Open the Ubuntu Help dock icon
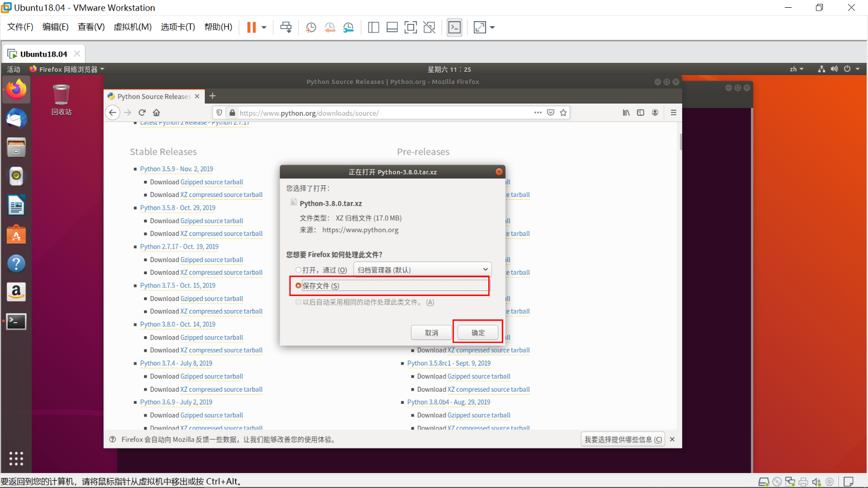The height and width of the screenshot is (488, 868). click(16, 263)
